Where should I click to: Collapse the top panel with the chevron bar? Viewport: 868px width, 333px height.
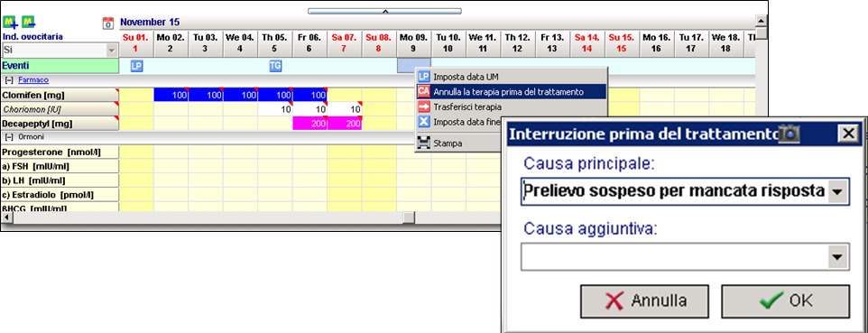coord(384,11)
